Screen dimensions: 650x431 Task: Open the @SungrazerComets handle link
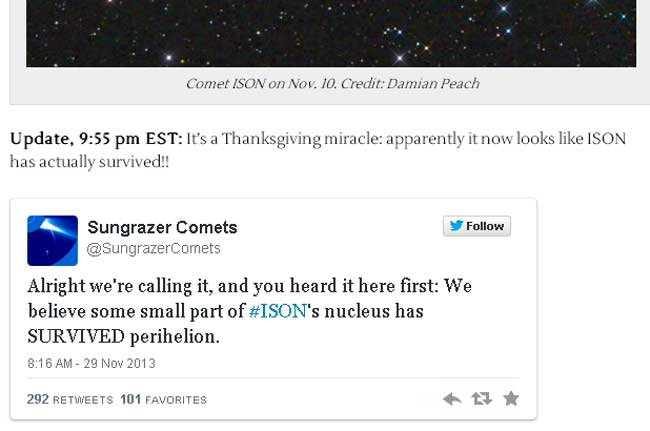coord(153,248)
